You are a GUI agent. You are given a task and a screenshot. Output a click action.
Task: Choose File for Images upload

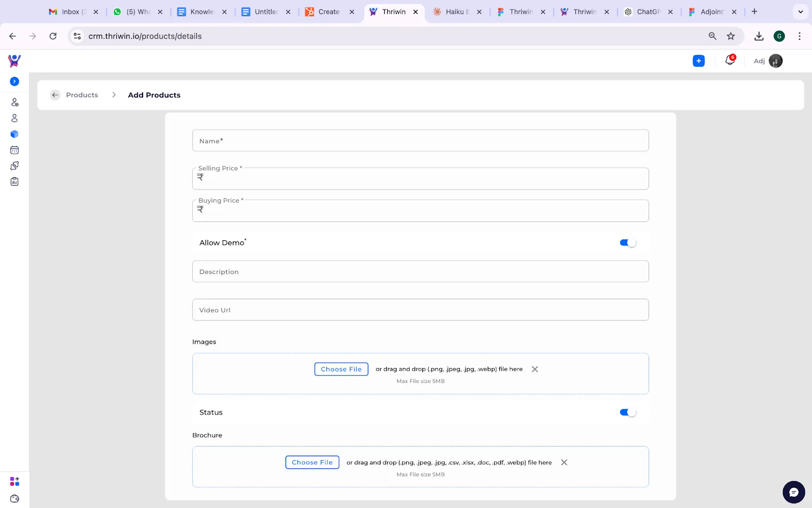click(342, 369)
